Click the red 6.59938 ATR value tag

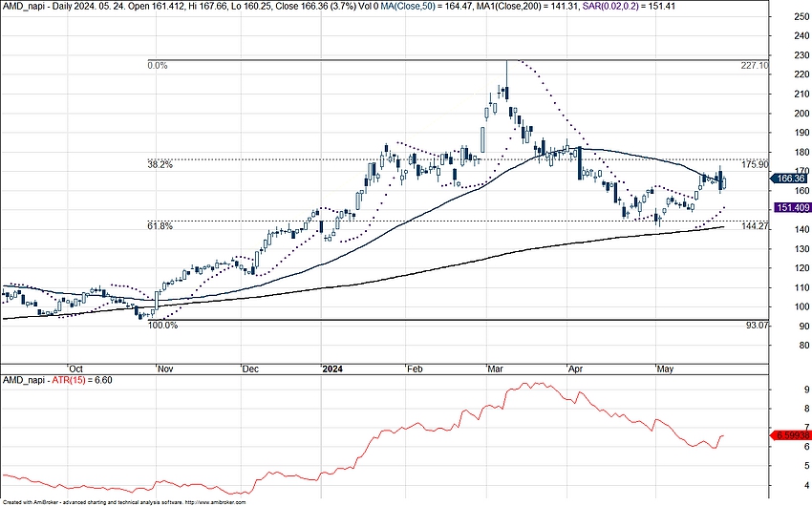coord(791,435)
